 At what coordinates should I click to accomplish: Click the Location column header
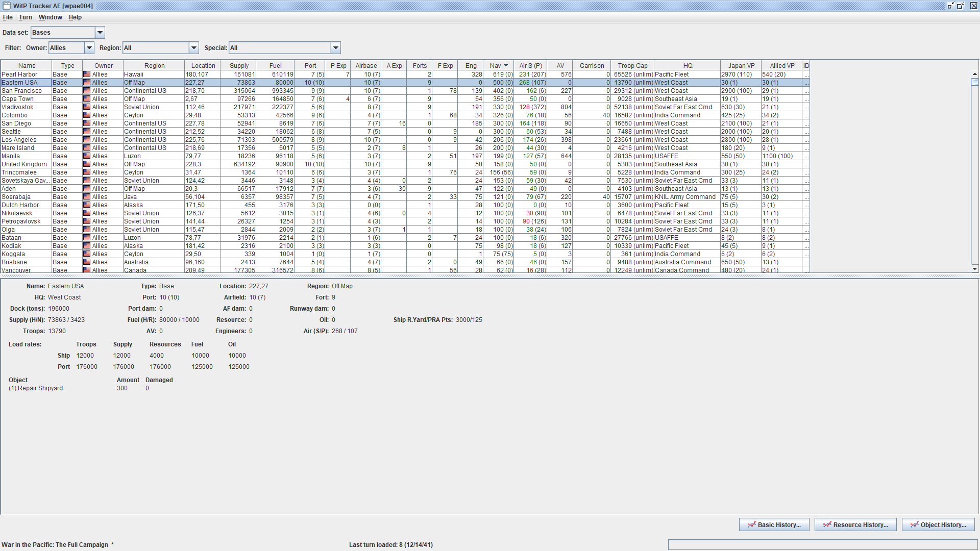pos(203,66)
